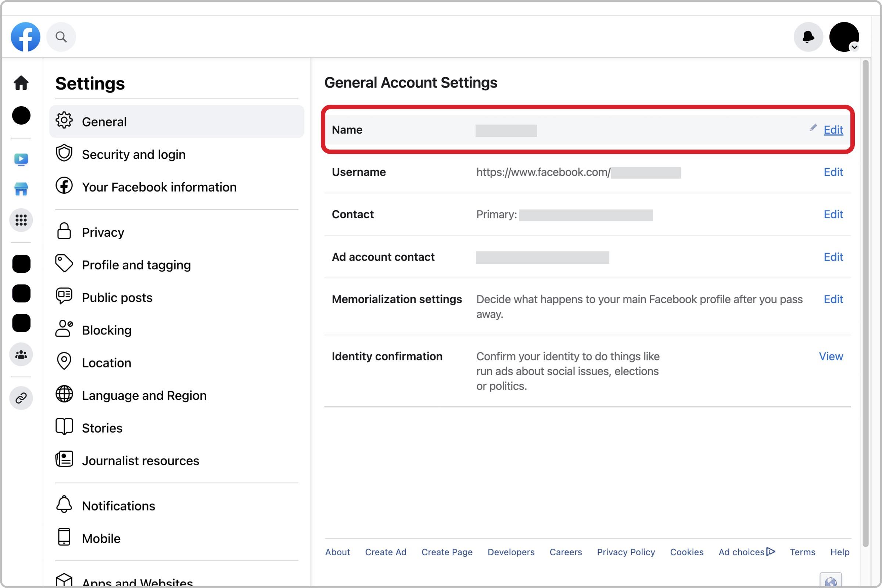
Task: Open the account profile avatar menu
Action: [844, 37]
